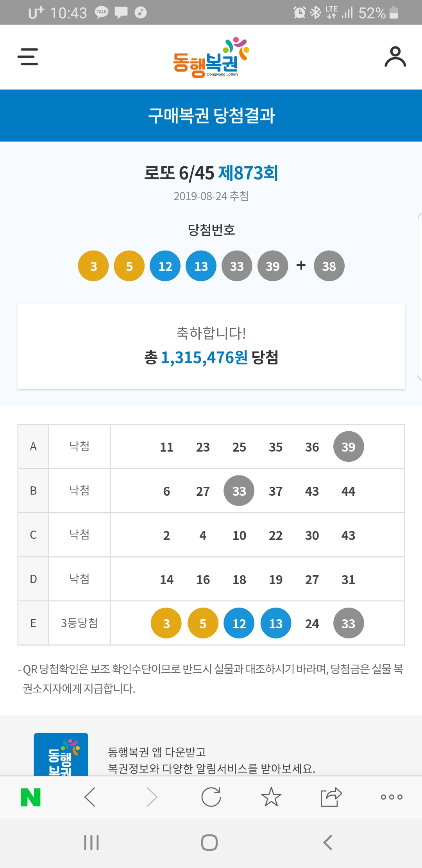Tap the 제873회 draw number link
Viewport: 422px width, 868px height.
pyautogui.click(x=248, y=173)
